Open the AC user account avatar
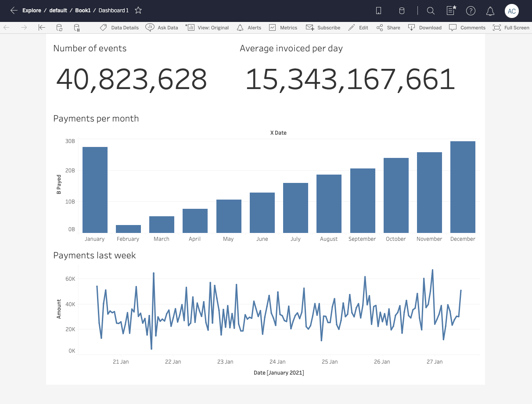The width and height of the screenshot is (532, 404). (511, 11)
